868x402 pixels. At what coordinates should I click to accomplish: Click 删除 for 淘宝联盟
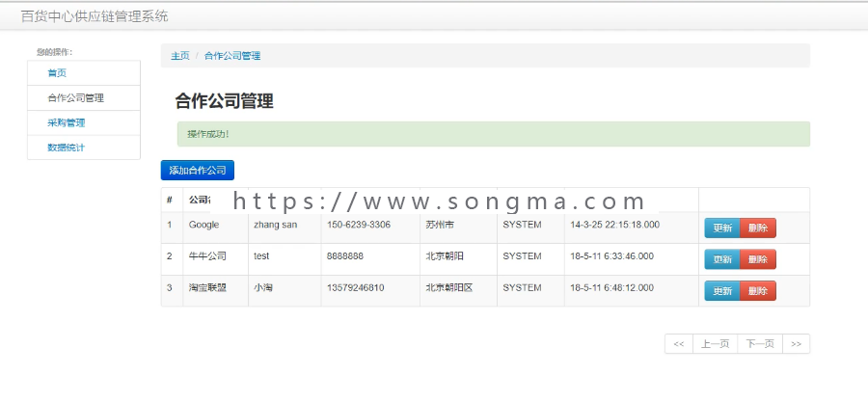[758, 291]
